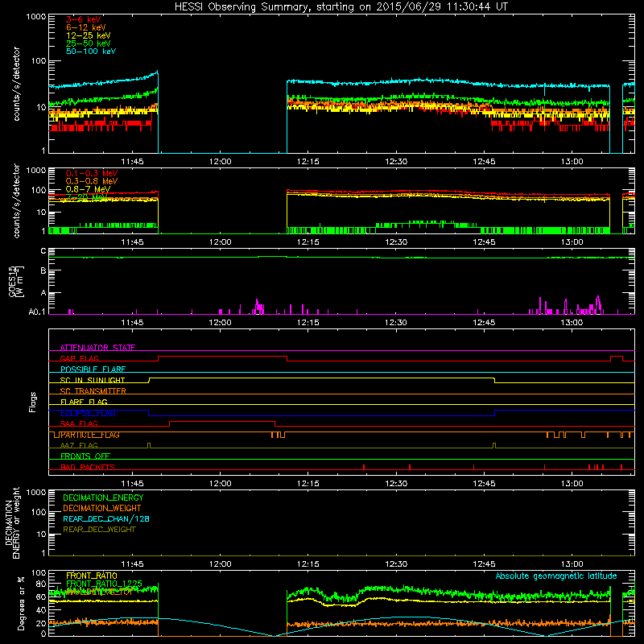This screenshot has height=644, width=644.
Task: Click the vertical Flags axis title
Action: (33, 402)
